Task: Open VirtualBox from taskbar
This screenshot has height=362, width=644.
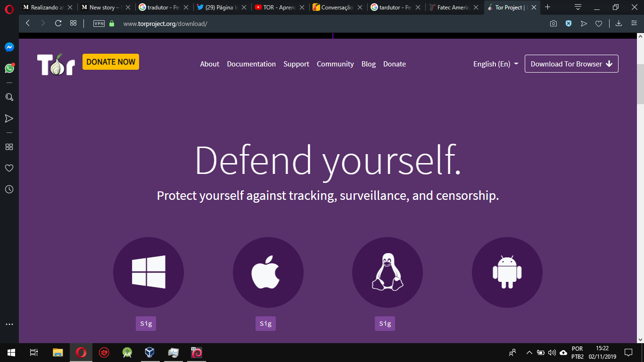Action: click(x=150, y=352)
